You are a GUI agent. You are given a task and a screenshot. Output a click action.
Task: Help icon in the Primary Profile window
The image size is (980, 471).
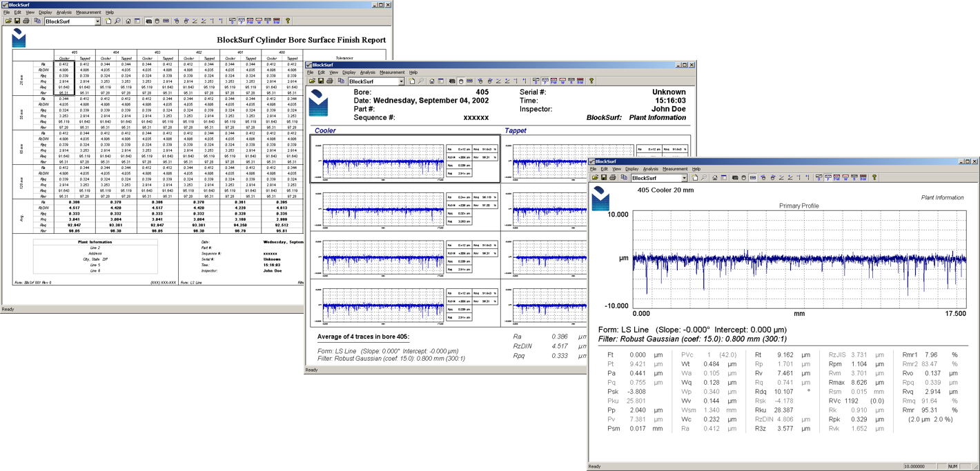874,178
